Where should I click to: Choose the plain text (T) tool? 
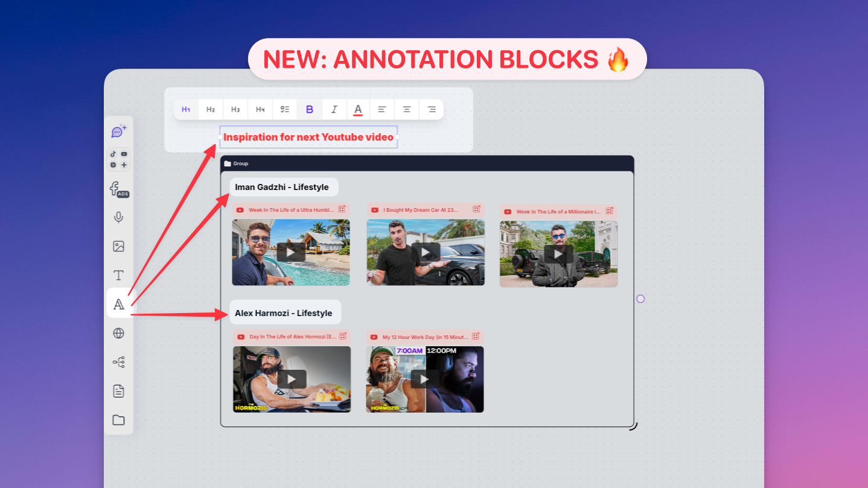click(x=118, y=275)
